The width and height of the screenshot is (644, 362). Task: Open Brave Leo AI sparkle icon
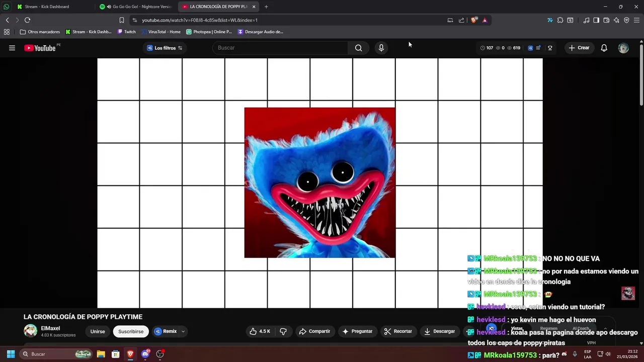pyautogui.click(x=616, y=20)
